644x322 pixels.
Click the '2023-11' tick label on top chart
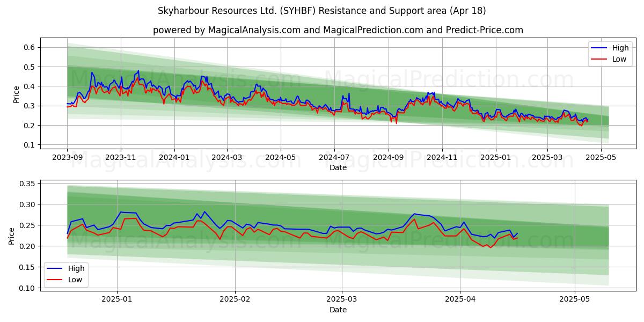pos(120,158)
